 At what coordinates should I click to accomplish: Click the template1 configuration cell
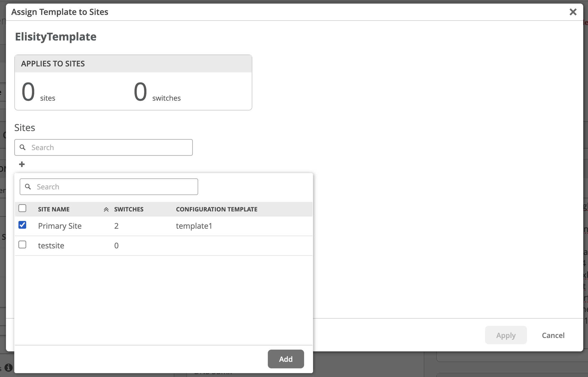tap(194, 226)
